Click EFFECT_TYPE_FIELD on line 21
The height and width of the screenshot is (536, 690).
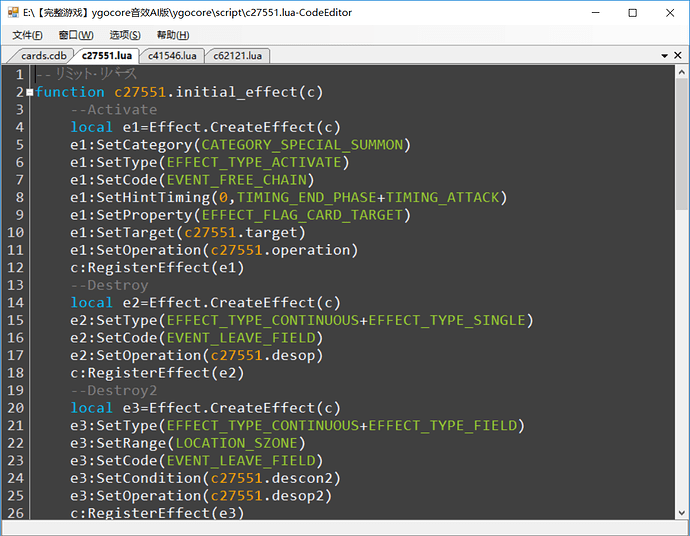(442, 426)
